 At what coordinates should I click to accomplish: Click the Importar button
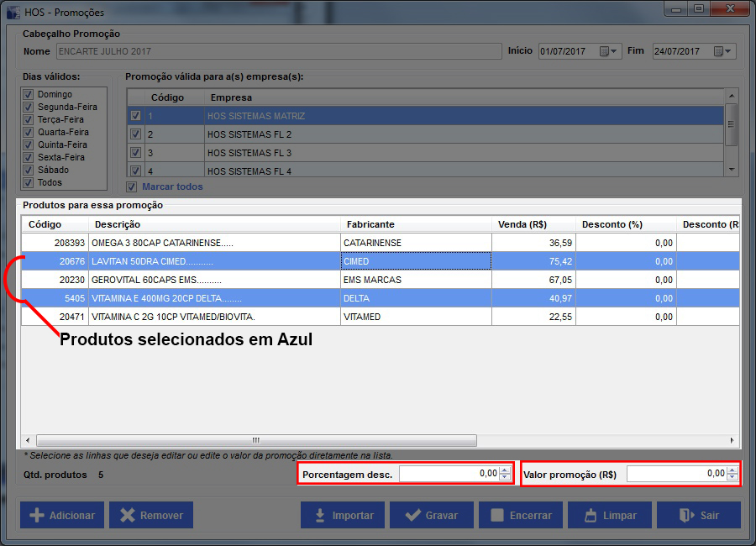point(343,515)
